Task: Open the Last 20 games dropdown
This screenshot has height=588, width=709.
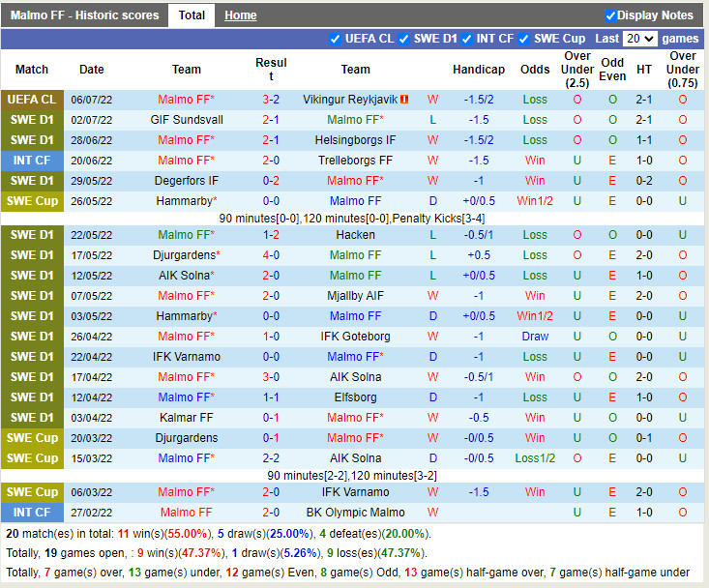Action: (x=639, y=39)
